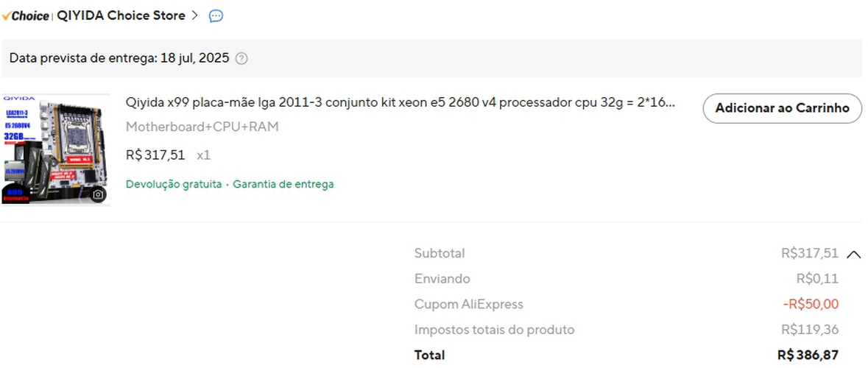Click the delivery date help question-mark icon

(241, 58)
